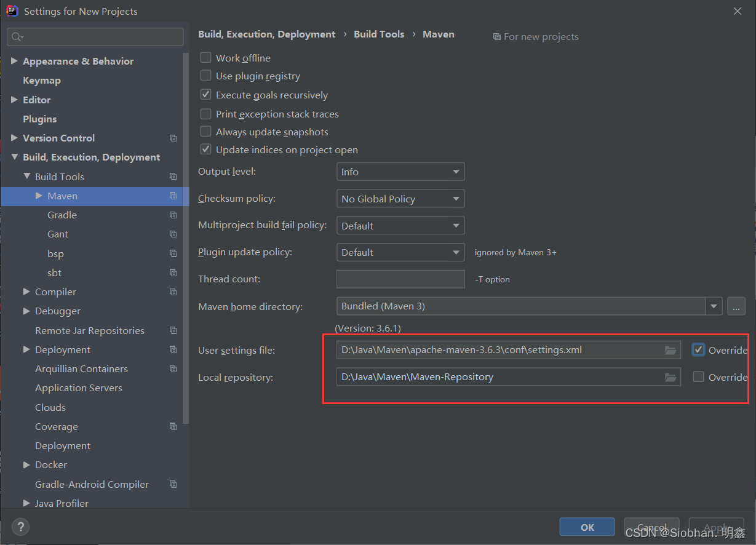Click the Local repository path field

click(x=509, y=377)
